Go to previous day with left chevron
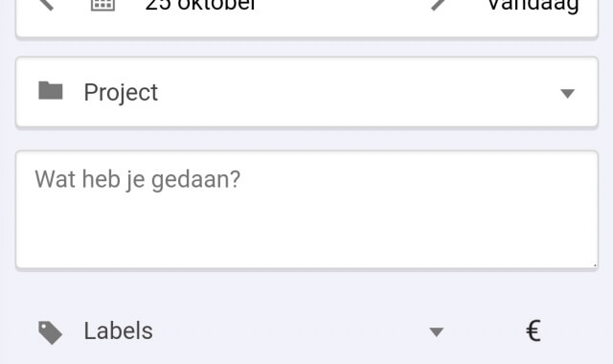The width and height of the screenshot is (613, 364). click(46, 4)
